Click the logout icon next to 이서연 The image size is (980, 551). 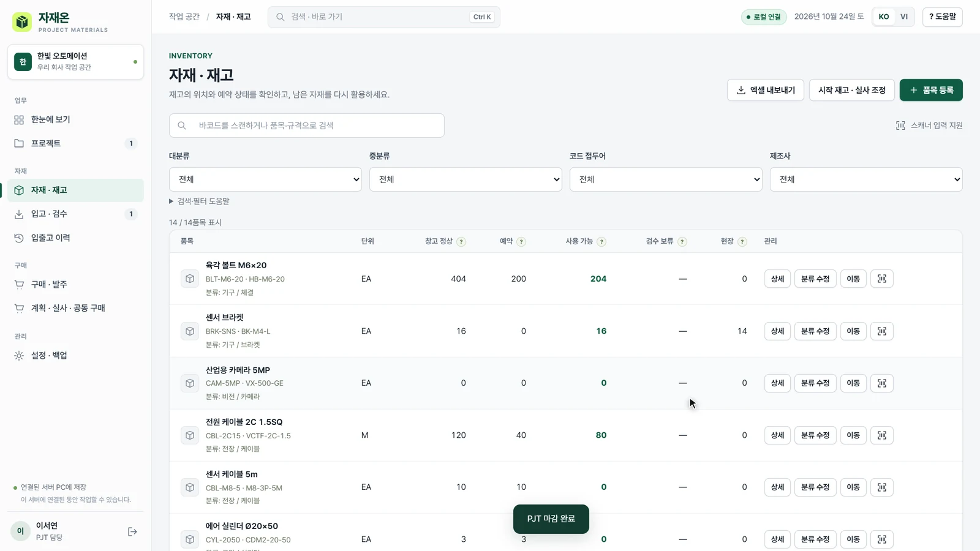click(132, 531)
